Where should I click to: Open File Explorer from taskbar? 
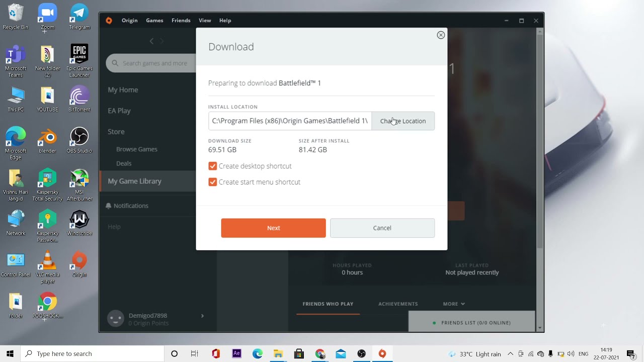tap(278, 353)
